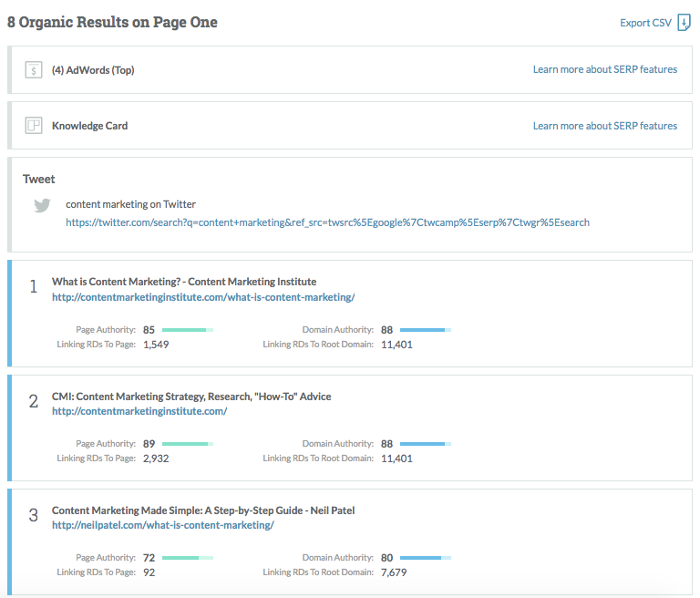
Task: Click rank number 2
Action: pyautogui.click(x=34, y=401)
